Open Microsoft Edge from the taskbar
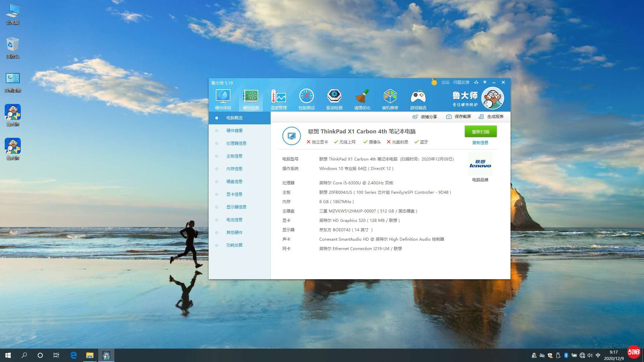Image resolution: width=644 pixels, height=362 pixels. (x=73, y=355)
